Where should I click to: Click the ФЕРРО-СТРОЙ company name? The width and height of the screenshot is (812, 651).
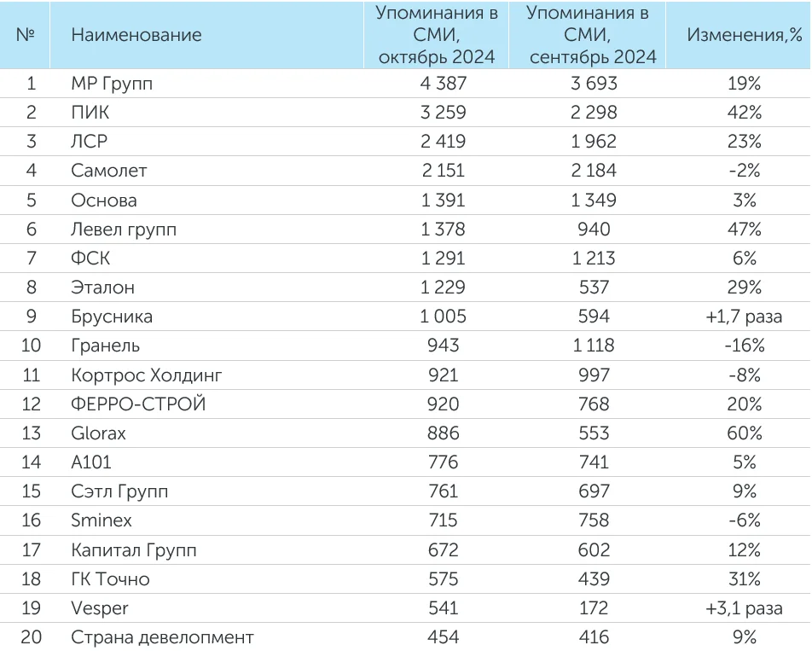[138, 404]
